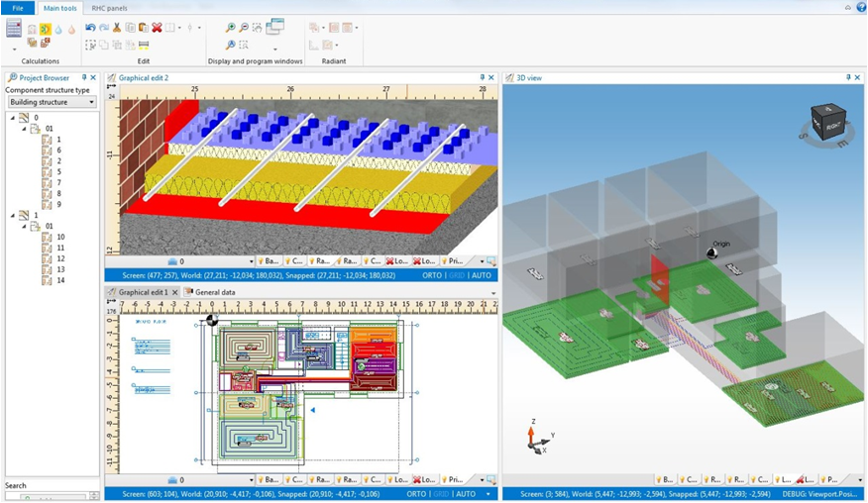Collapse the top-level node 0 in tree
The image size is (868, 503).
(13, 118)
